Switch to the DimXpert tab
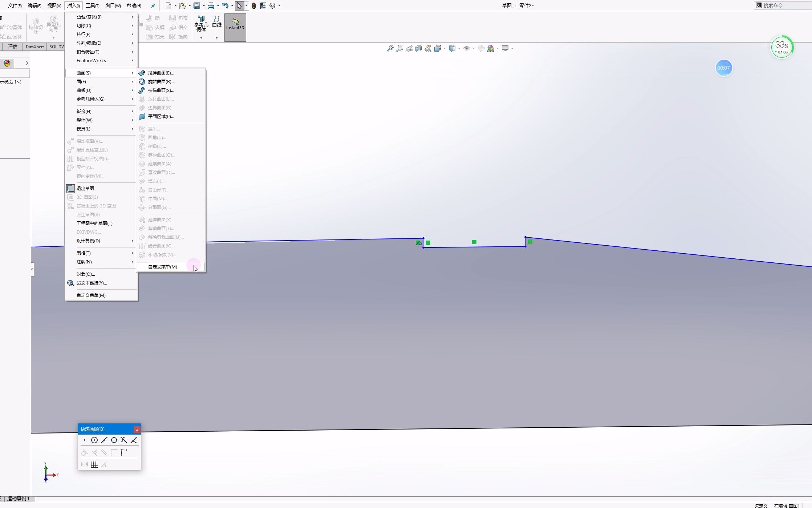The image size is (812, 508). [35, 47]
